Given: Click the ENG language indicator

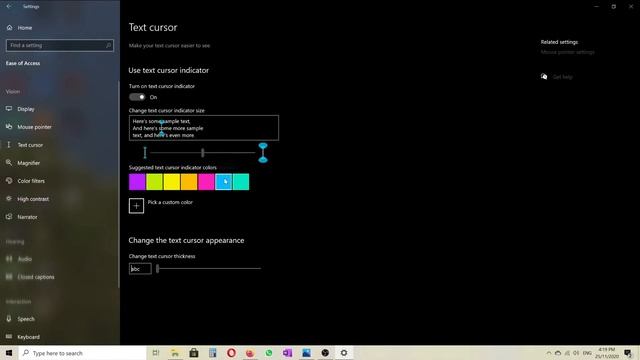Looking at the screenshot, I should point(587,353).
